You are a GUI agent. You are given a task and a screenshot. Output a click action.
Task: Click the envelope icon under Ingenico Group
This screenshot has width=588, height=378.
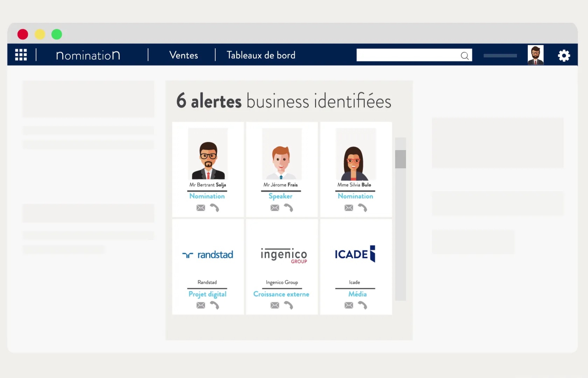[275, 306]
